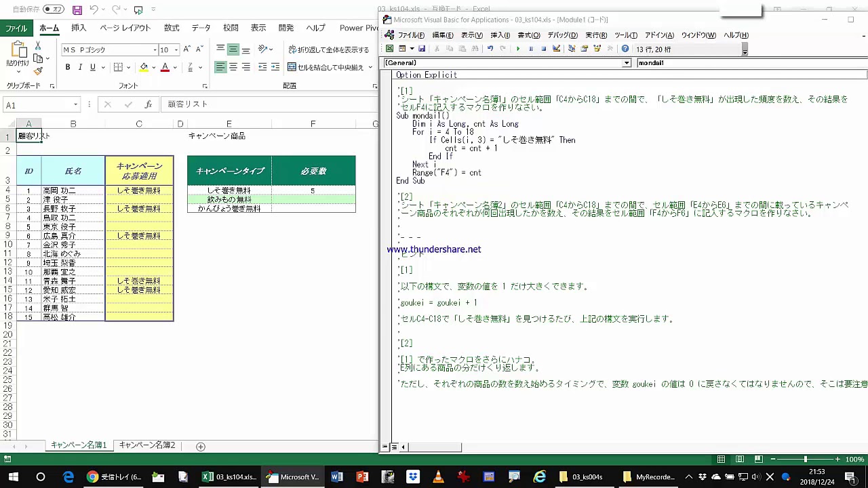The width and height of the screenshot is (868, 488).
Task: Click the Cut scissors icon in Excel
Action: [38, 45]
